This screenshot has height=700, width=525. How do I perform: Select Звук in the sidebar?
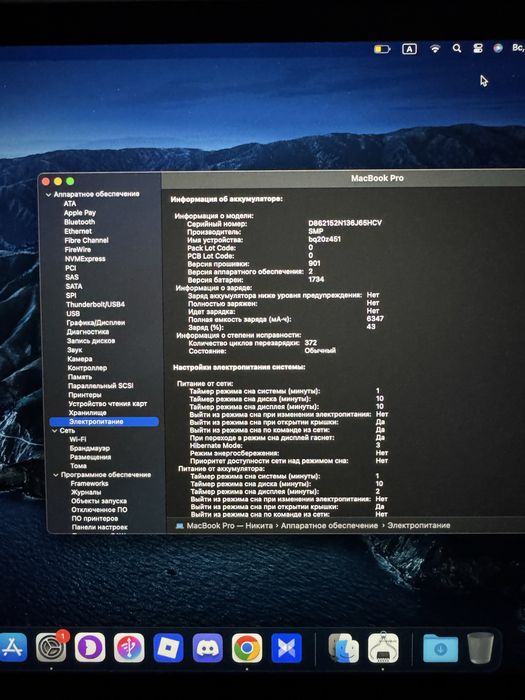(x=75, y=350)
